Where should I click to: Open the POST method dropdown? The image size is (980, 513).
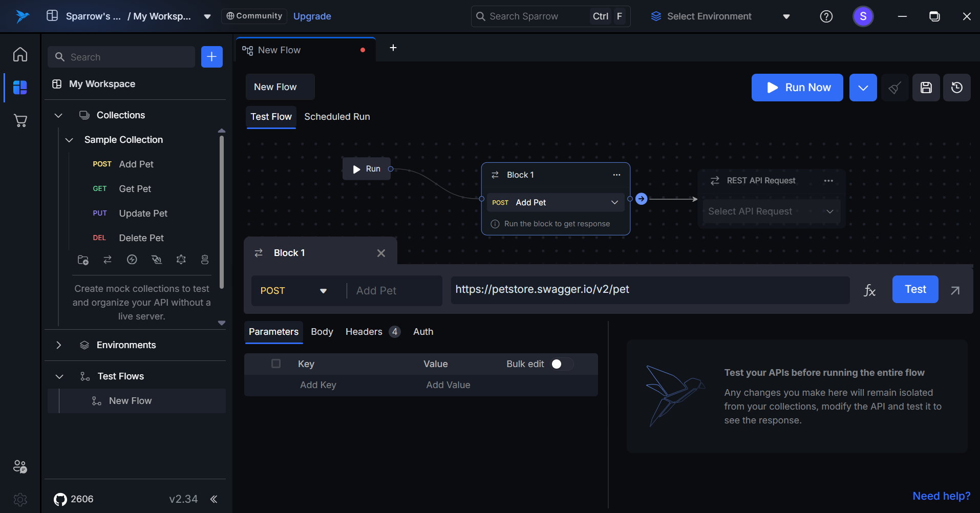point(293,291)
